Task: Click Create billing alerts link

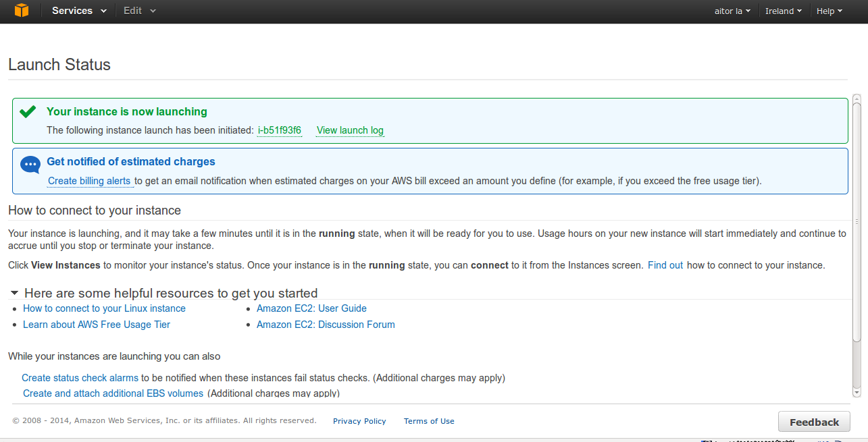Action: 89,181
